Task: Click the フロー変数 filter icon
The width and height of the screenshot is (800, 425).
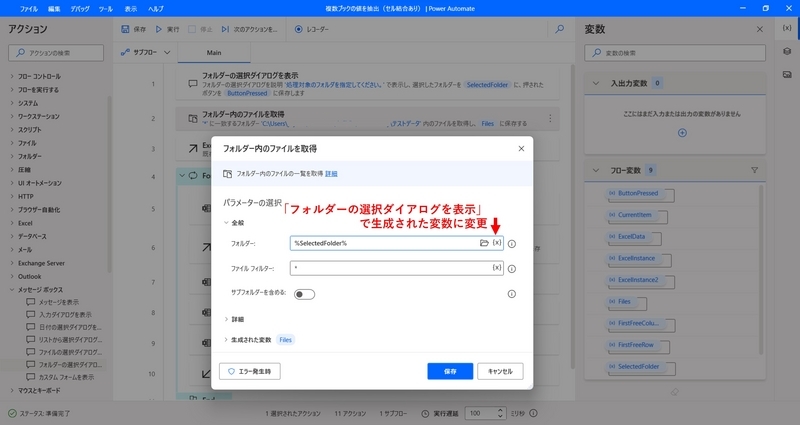Action: click(x=755, y=170)
